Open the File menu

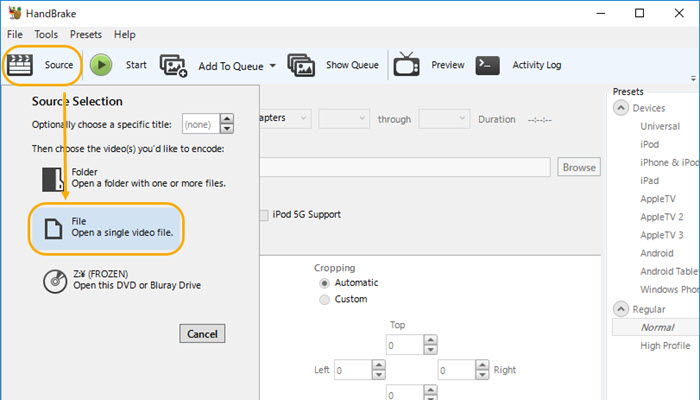pos(15,34)
